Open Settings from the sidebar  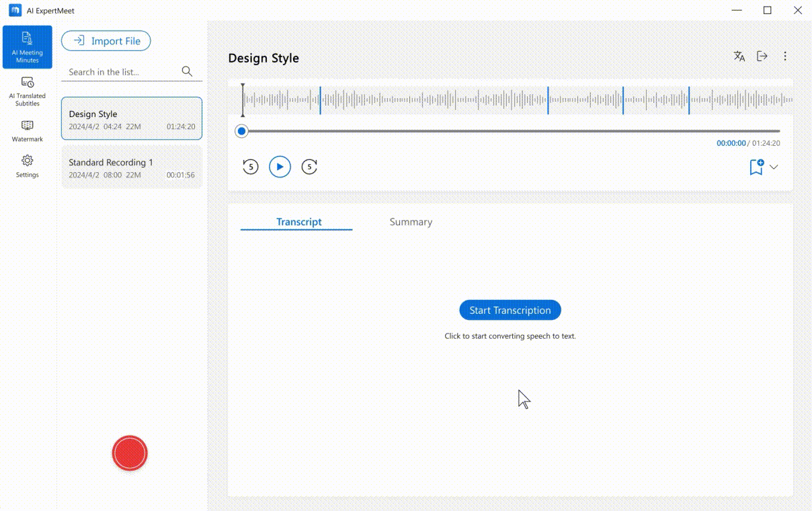click(x=28, y=166)
